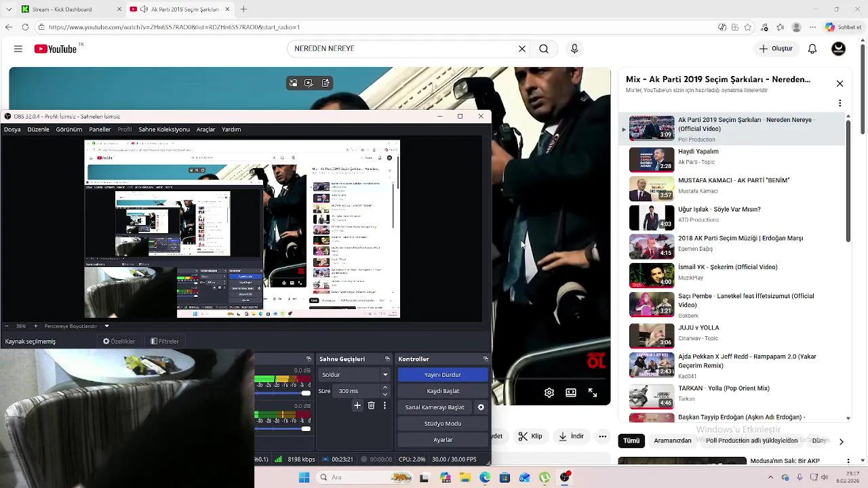Click Sanal Kamerayı Başlat button
Viewport: 868px width, 488px height.
pyautogui.click(x=435, y=407)
